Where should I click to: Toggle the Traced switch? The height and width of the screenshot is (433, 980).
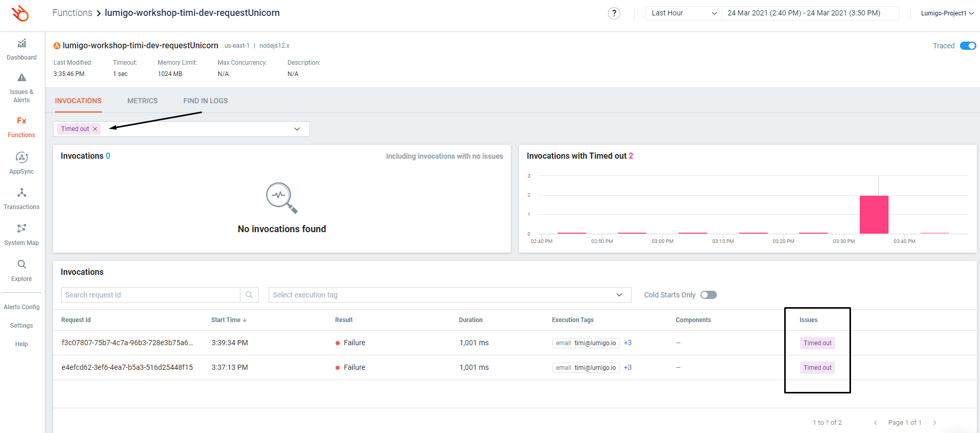tap(968, 46)
